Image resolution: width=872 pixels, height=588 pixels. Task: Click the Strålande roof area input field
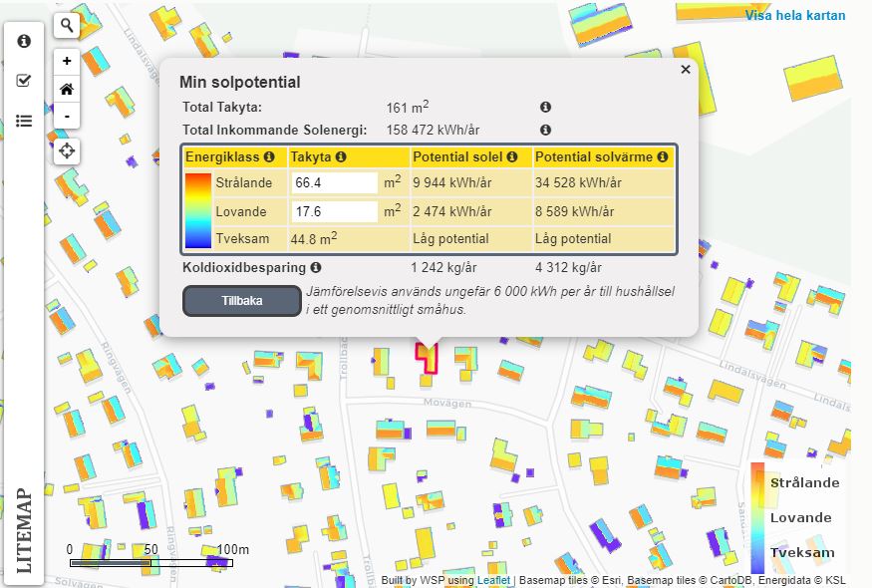[334, 183]
